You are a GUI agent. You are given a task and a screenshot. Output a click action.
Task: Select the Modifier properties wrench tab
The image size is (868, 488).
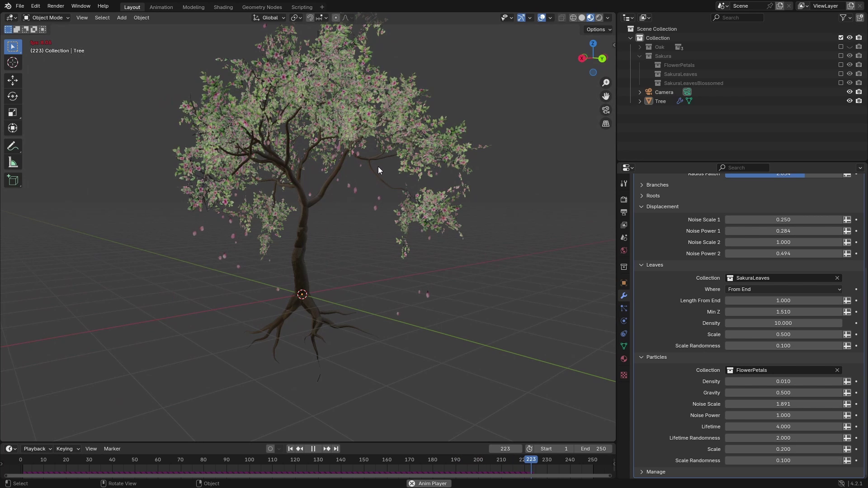(624, 296)
